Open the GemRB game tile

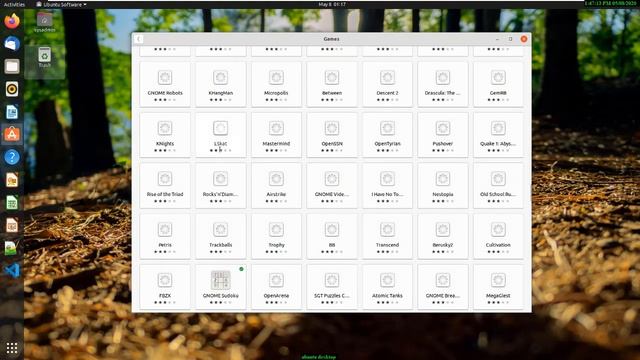[x=498, y=84]
